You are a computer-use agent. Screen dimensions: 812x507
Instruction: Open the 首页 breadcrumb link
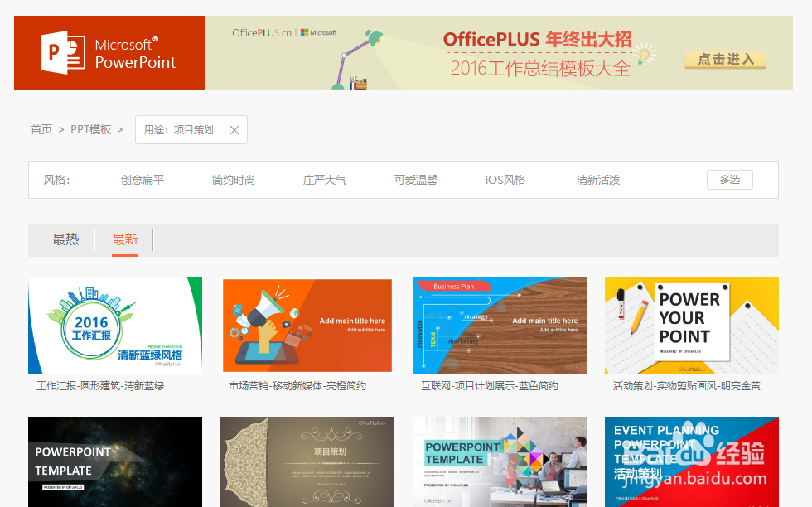pyautogui.click(x=41, y=129)
